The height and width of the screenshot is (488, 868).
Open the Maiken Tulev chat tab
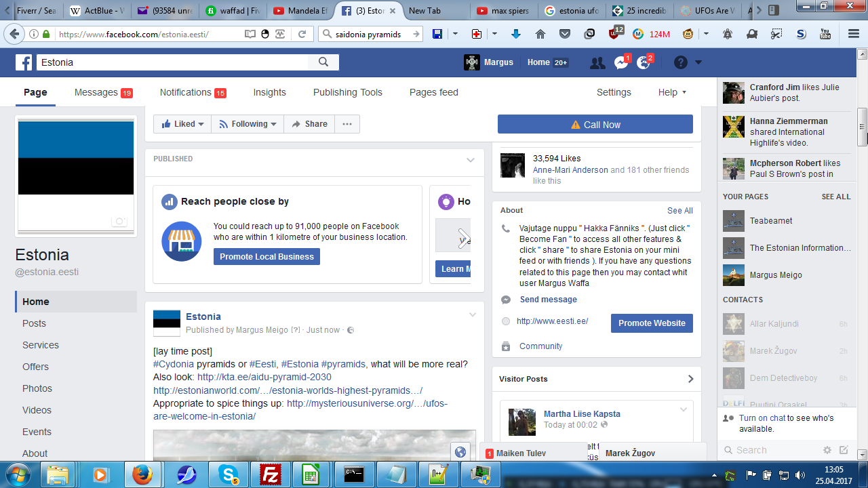pyautogui.click(x=534, y=453)
